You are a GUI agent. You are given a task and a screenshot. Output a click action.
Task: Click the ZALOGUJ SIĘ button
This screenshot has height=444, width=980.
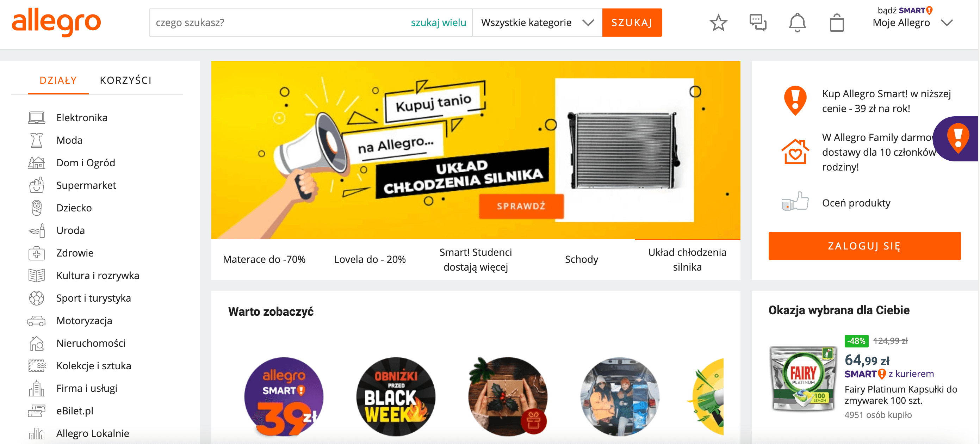click(864, 246)
